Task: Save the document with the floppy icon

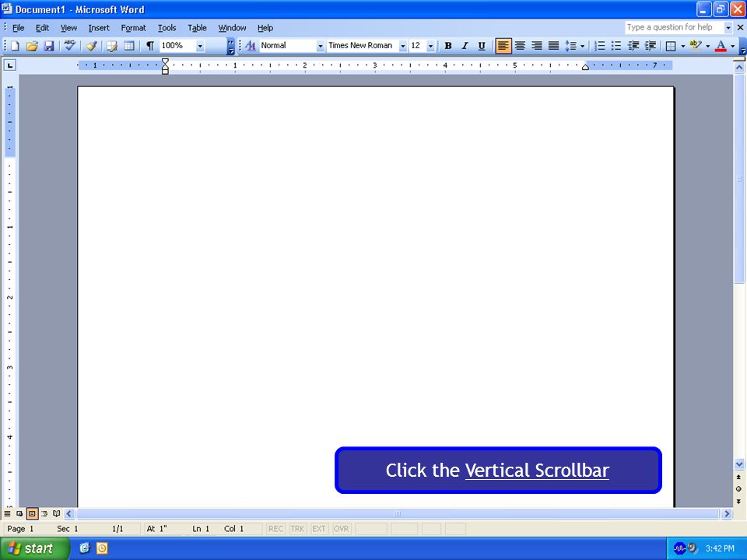Action: (48, 46)
